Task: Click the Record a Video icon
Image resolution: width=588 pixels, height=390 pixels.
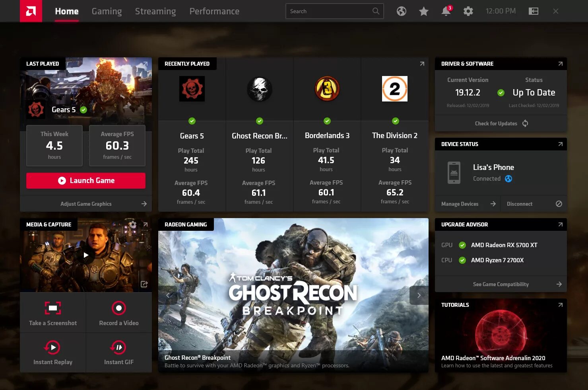Action: (x=119, y=308)
